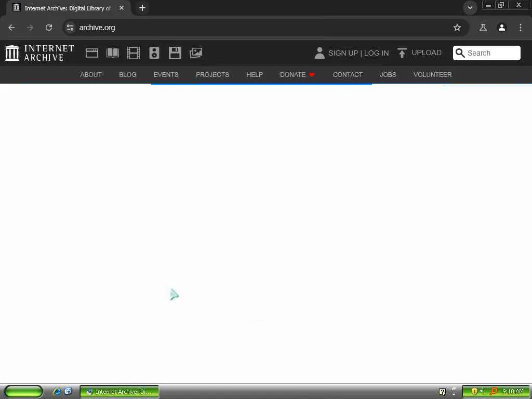This screenshot has height=399, width=532.
Task: Open the Software floppy disk icon
Action: (175, 53)
